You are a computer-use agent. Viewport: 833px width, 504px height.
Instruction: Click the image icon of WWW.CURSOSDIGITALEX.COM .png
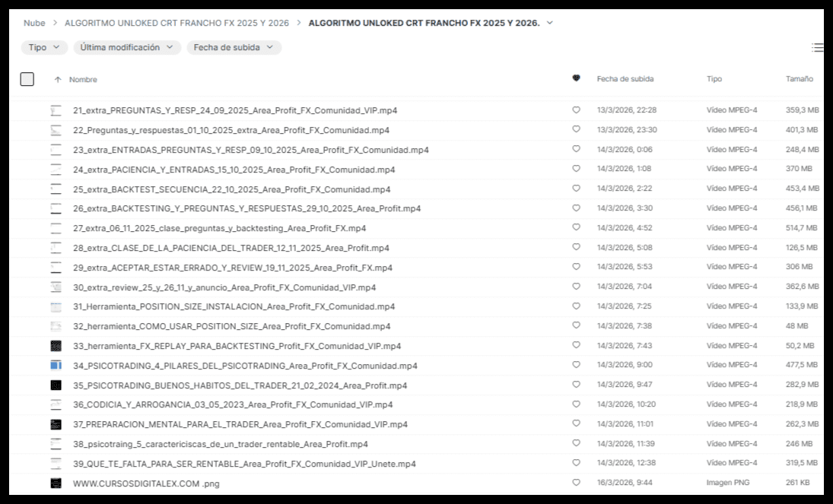coord(56,483)
